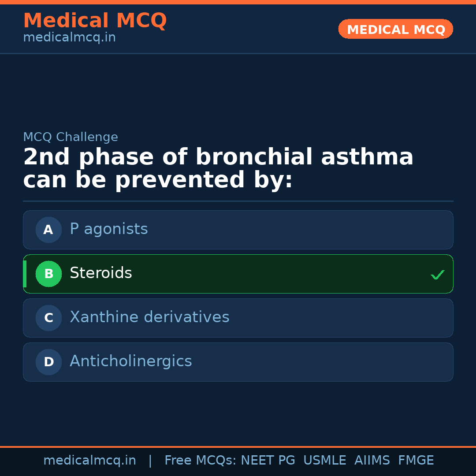Click the 'Free MCQs:' footer text
This screenshot has height=476, width=476.
coord(201,461)
